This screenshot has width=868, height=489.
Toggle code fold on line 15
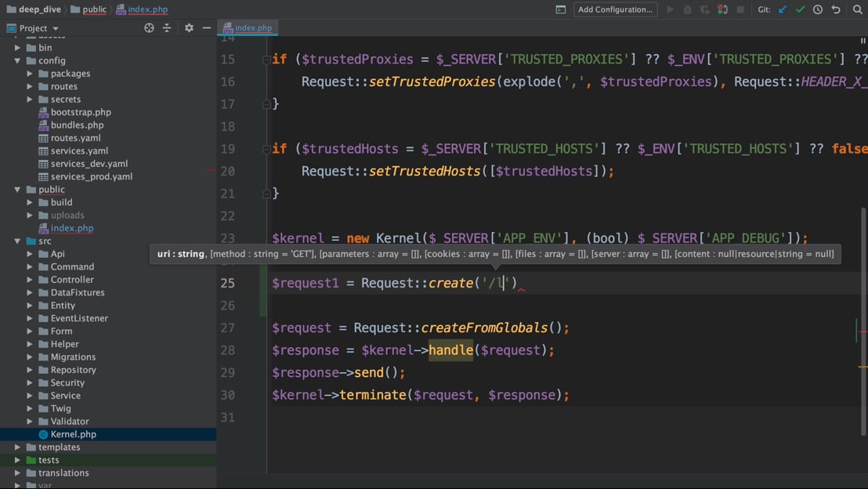click(266, 60)
